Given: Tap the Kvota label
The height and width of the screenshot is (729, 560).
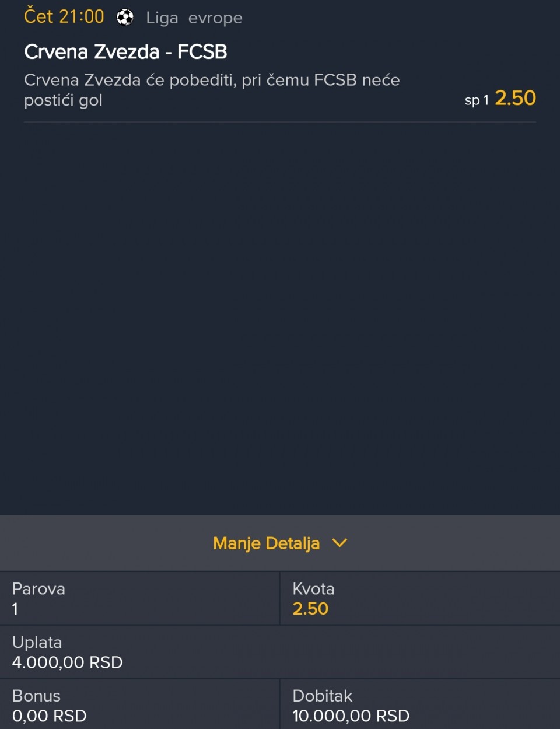Looking at the screenshot, I should coord(313,589).
